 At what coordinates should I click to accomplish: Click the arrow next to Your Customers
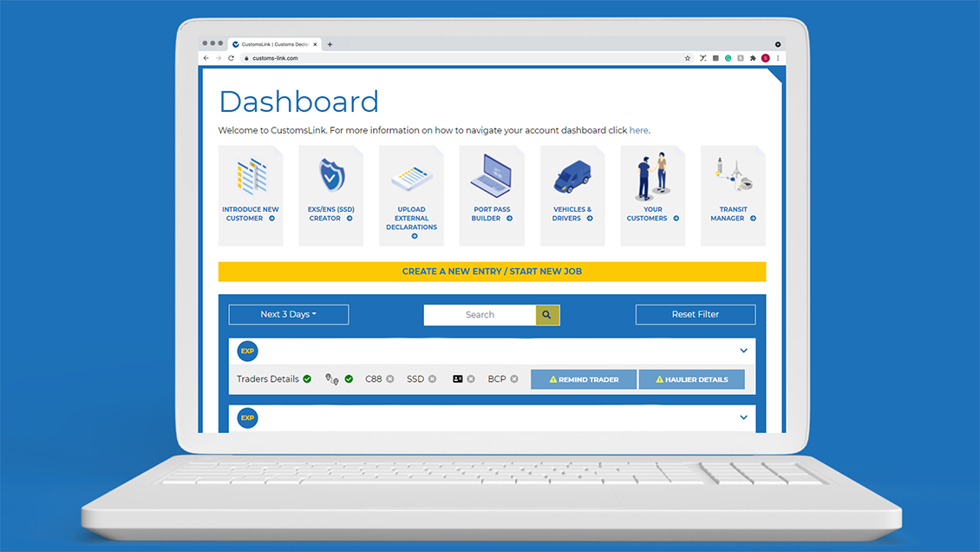[676, 218]
